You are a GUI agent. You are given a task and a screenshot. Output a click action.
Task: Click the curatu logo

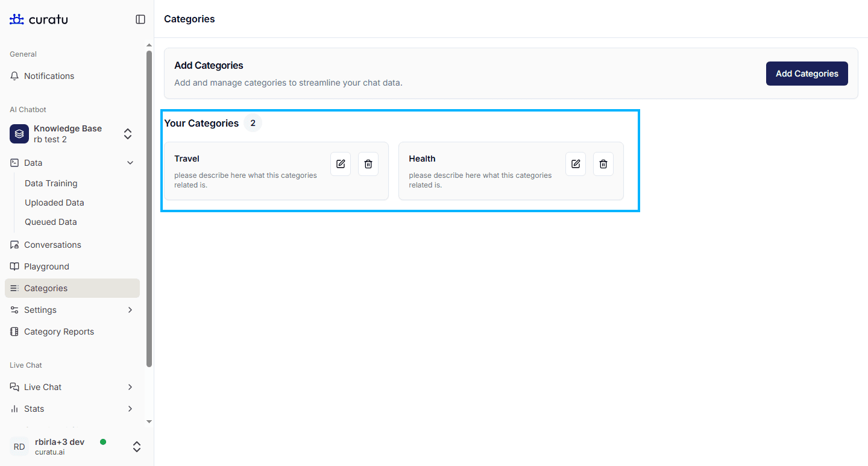point(39,19)
